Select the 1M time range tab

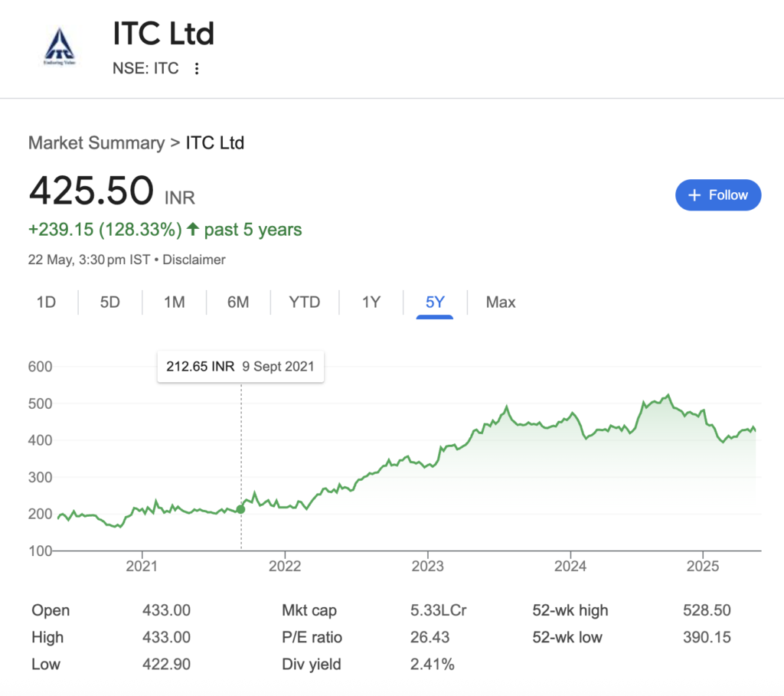(175, 302)
